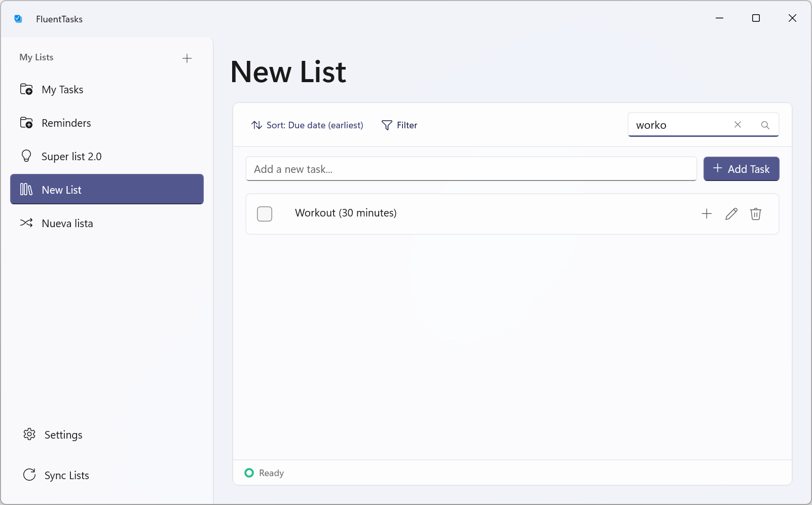Click the plus icon to add a new list

point(187,58)
